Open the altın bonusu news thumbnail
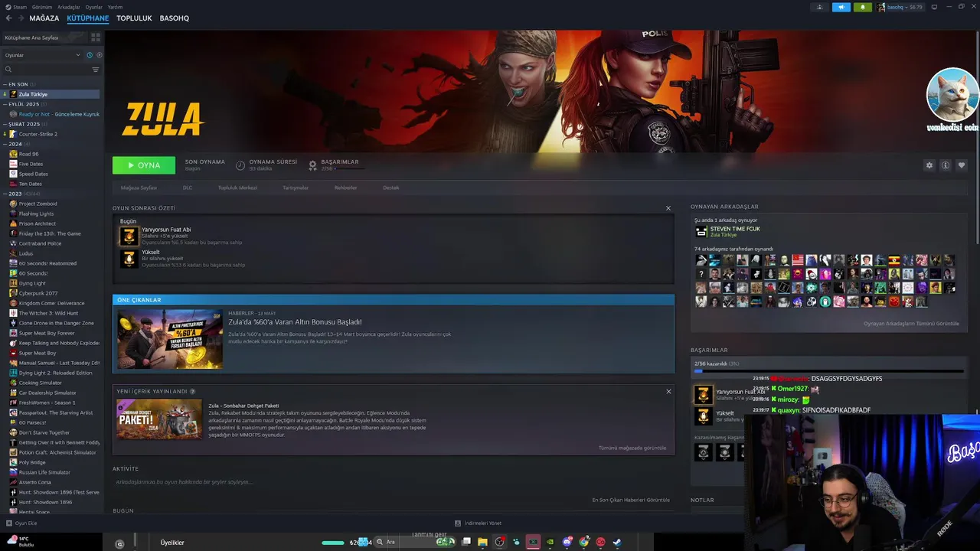 (170, 339)
